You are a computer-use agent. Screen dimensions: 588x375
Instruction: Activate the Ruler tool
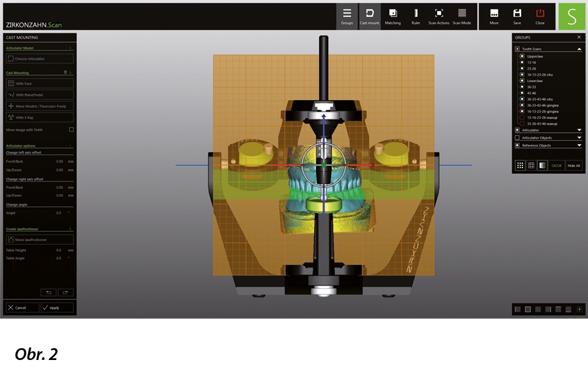[x=415, y=16]
